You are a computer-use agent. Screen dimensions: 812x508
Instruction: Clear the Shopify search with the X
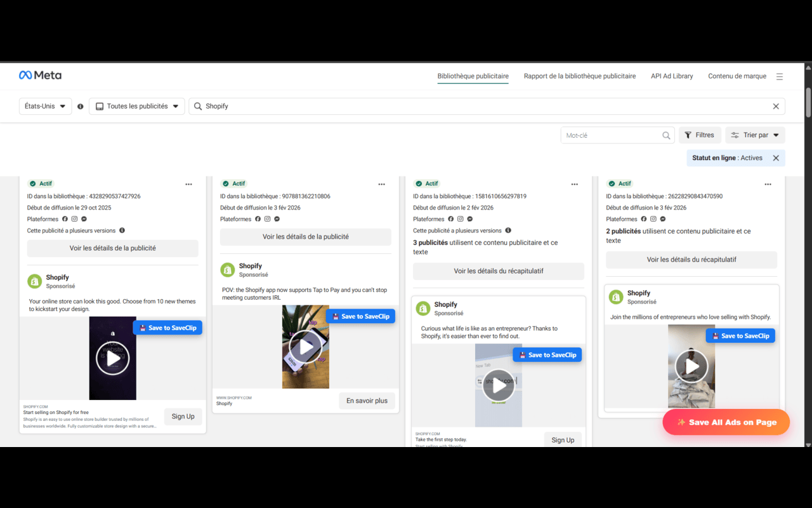click(776, 107)
